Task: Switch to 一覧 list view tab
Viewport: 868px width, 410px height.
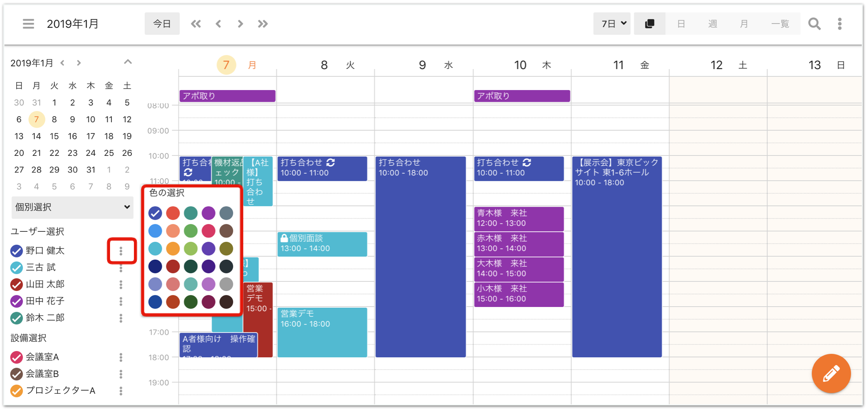Action: [780, 24]
